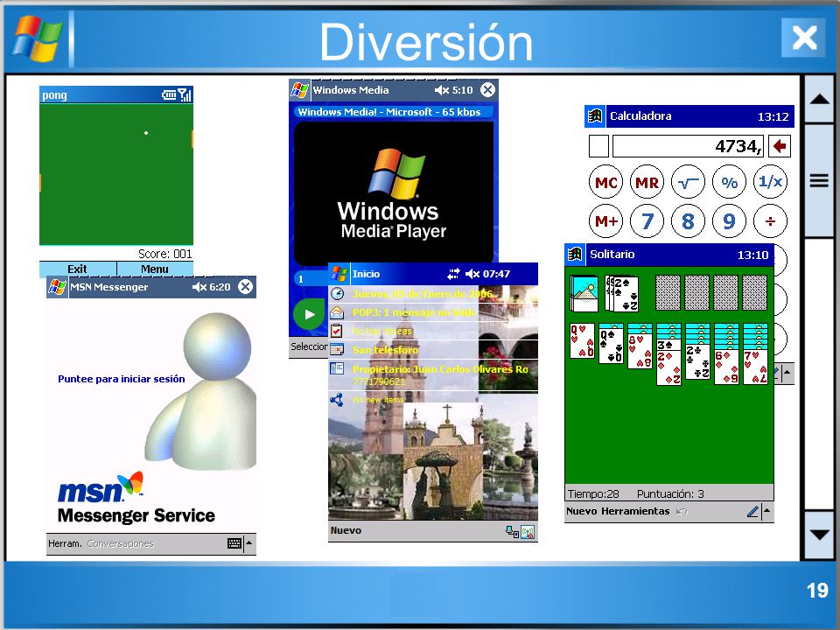Close Windows Media with round X button

(487, 89)
